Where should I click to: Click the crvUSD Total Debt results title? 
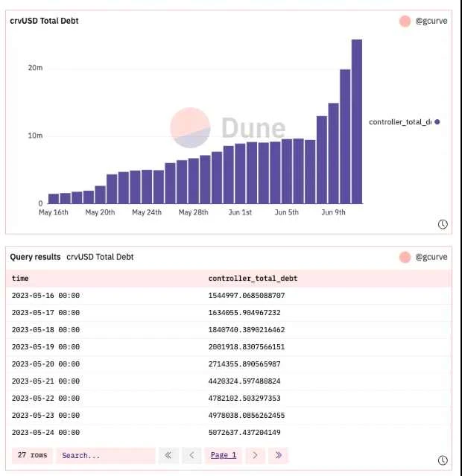(100, 257)
